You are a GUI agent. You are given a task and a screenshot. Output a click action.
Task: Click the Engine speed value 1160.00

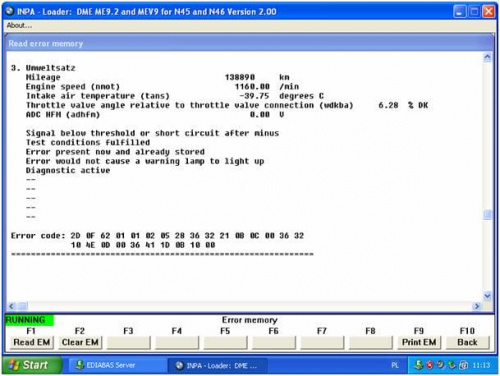click(252, 87)
